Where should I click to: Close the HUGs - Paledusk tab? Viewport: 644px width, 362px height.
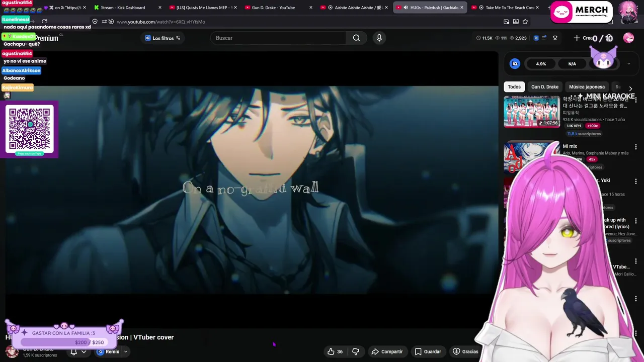461,8
